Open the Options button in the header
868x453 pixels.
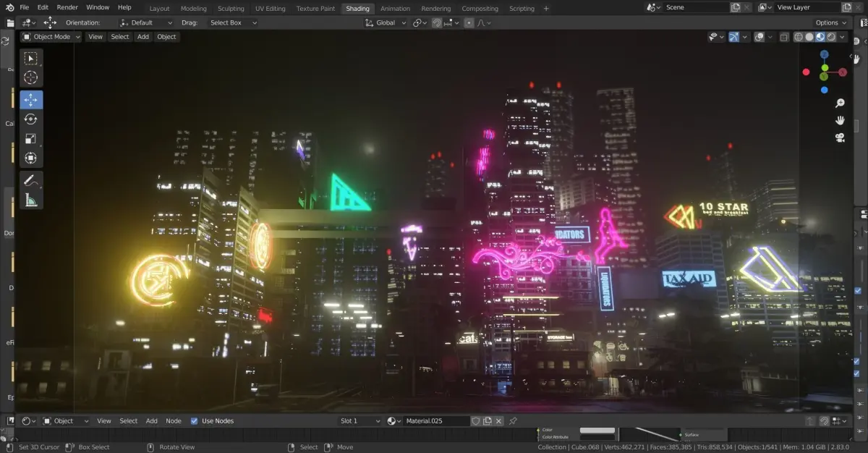830,22
